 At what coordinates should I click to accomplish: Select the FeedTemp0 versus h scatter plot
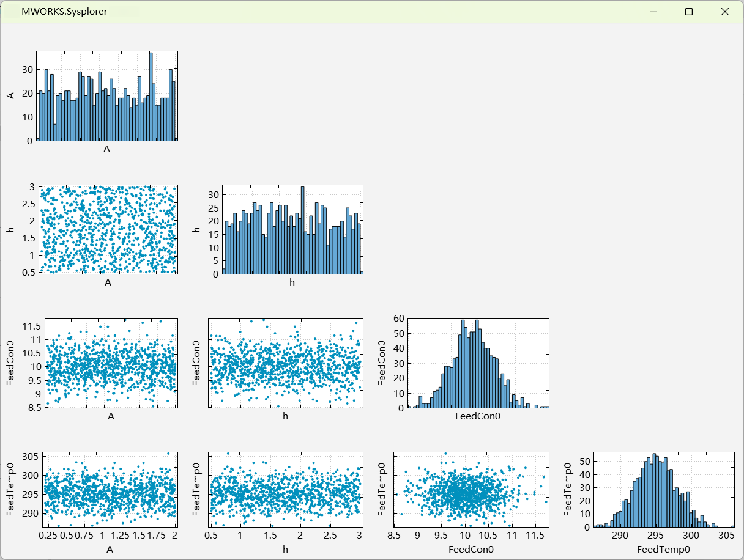coord(286,489)
